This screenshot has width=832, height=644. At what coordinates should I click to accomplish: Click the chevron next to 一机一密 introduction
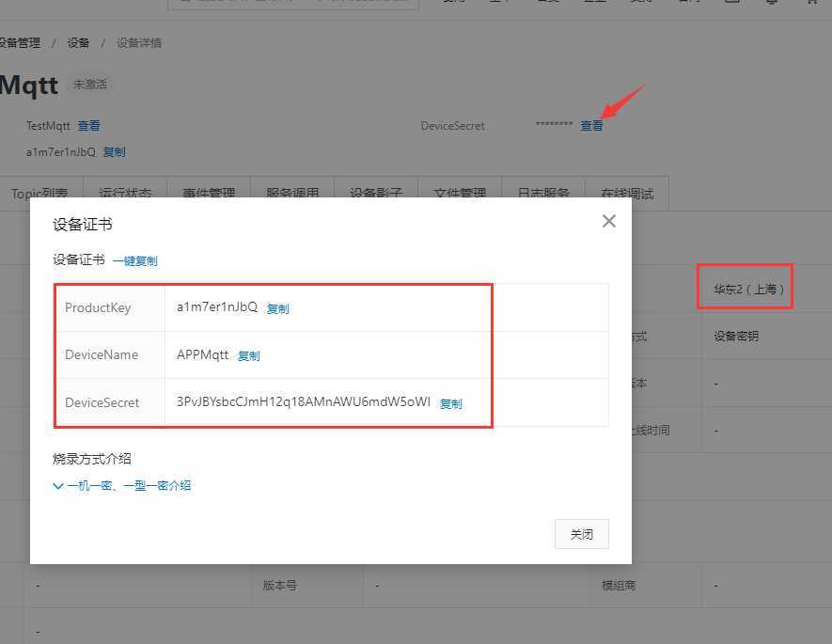point(58,486)
